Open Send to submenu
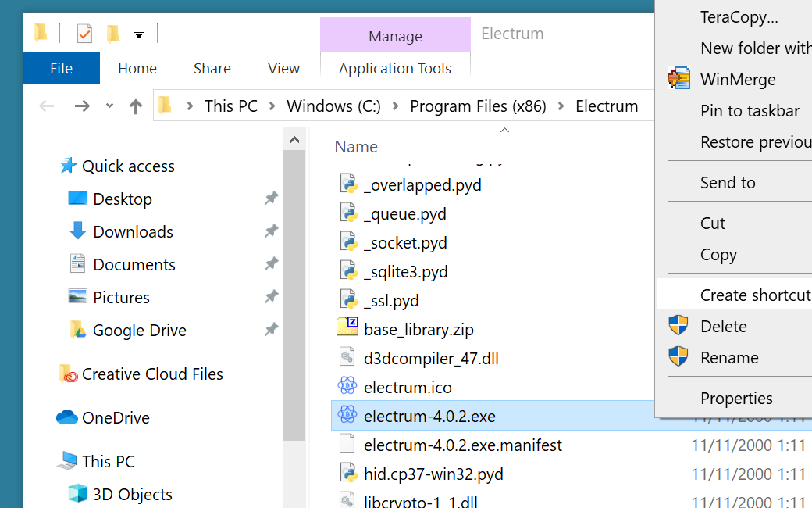This screenshot has width=812, height=508. pos(728,182)
